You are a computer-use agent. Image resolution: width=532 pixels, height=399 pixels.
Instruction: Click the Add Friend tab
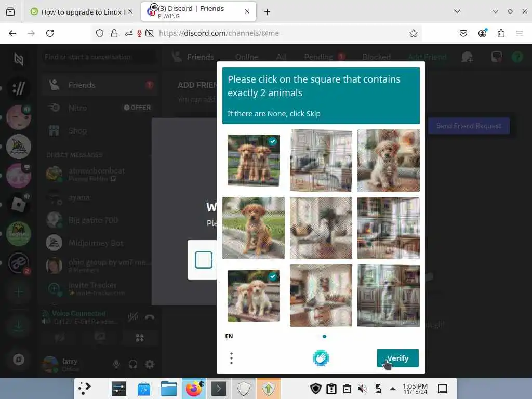427,57
